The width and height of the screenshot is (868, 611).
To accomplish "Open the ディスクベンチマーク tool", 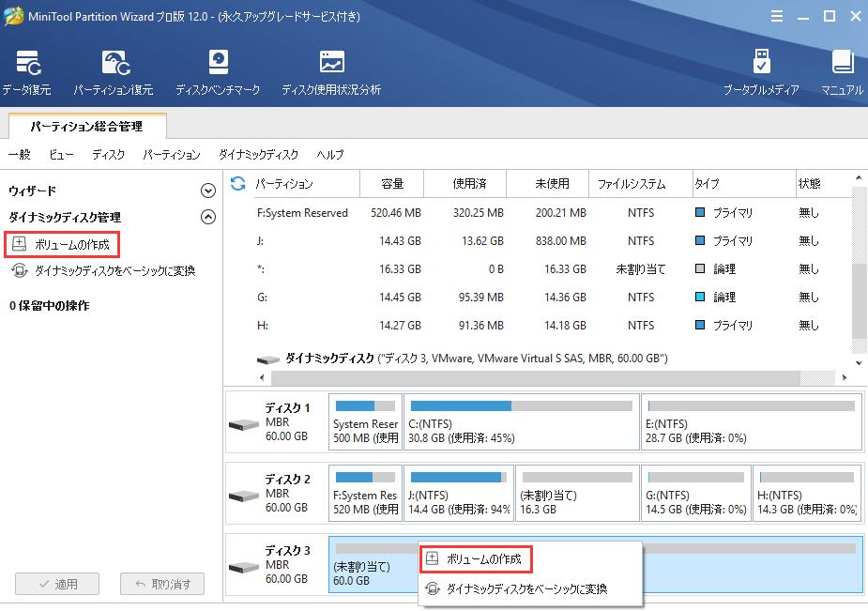I will tap(218, 66).
